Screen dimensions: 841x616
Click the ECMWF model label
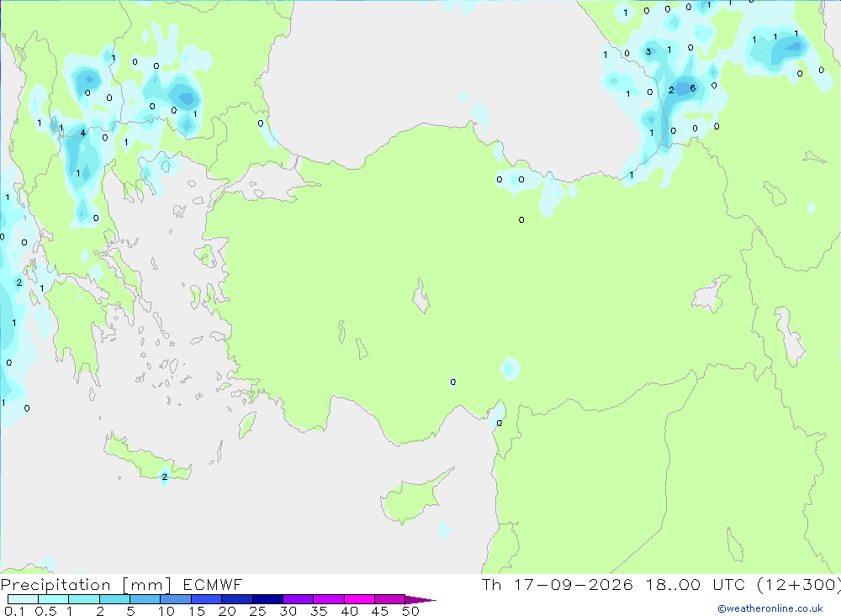click(x=213, y=584)
